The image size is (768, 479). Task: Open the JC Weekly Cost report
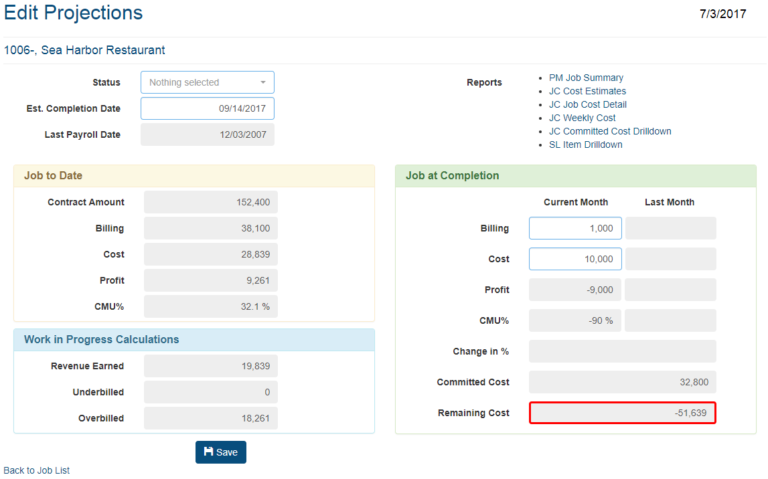pyautogui.click(x=582, y=118)
